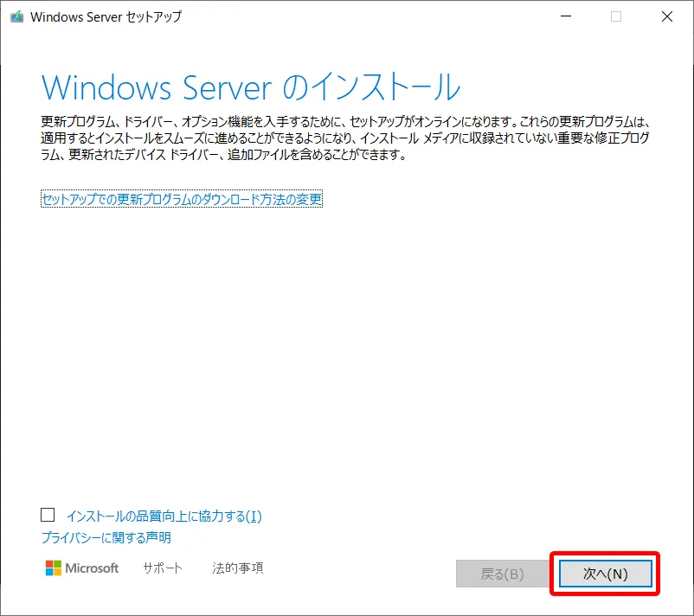
Task: Open the 法的事項 legal link
Action: 238,568
